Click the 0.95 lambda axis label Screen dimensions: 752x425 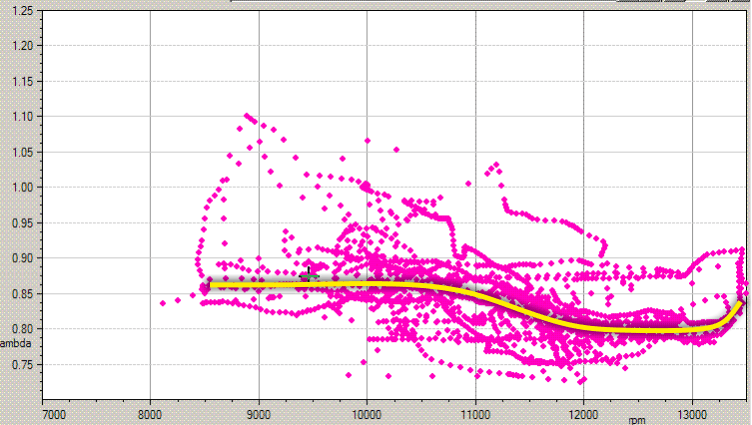[23, 223]
